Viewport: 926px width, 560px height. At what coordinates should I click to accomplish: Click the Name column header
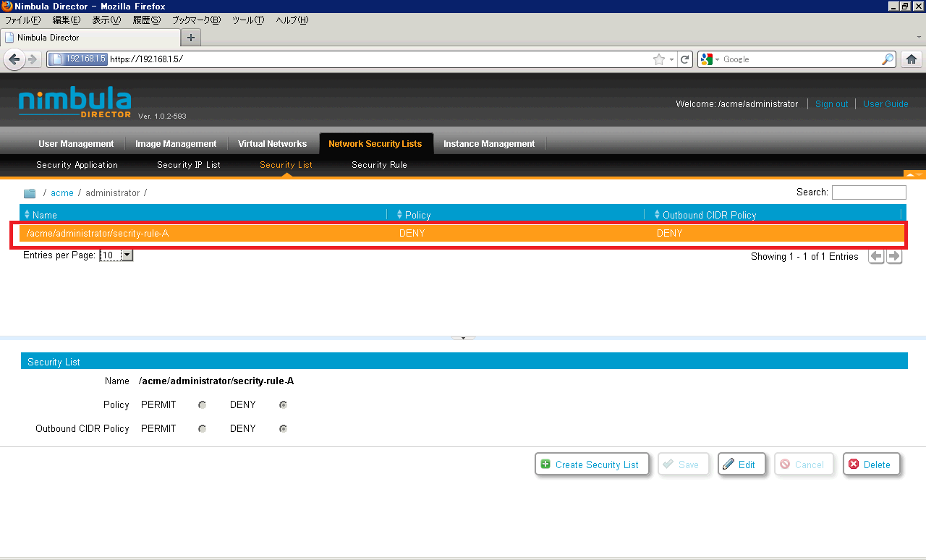tap(203, 215)
